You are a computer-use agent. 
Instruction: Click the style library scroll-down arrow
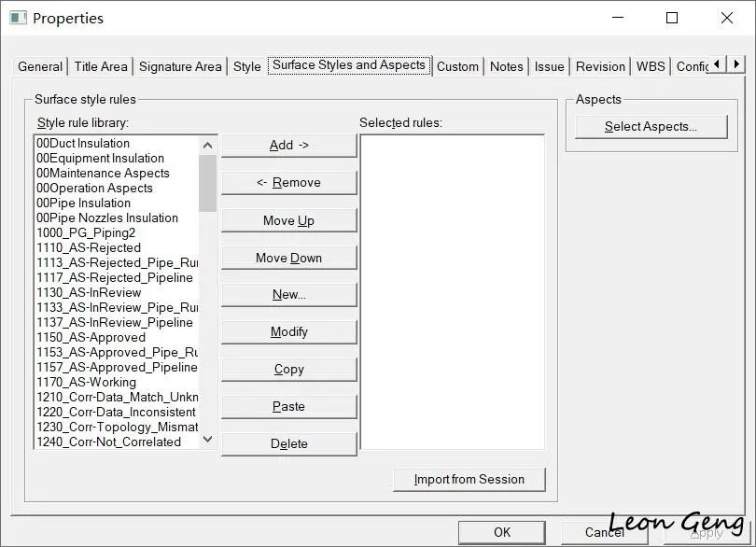pyautogui.click(x=208, y=439)
